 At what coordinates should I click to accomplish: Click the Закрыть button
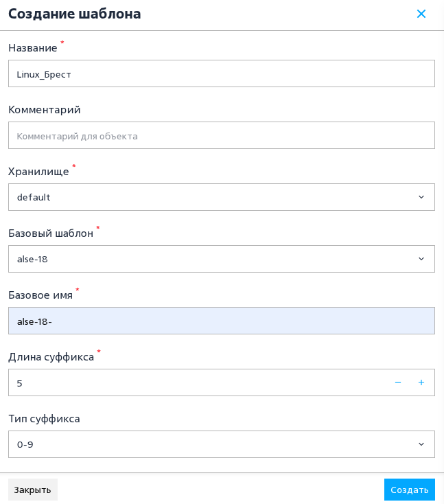point(33,490)
